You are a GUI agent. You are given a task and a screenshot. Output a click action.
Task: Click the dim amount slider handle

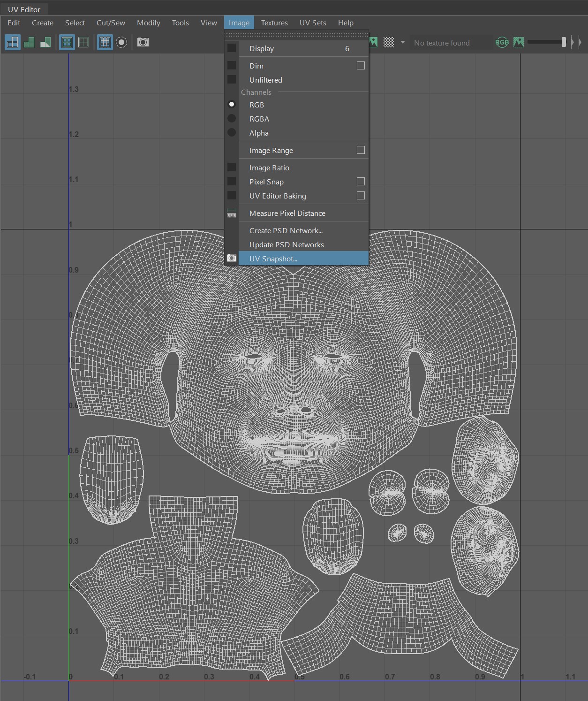(x=564, y=42)
